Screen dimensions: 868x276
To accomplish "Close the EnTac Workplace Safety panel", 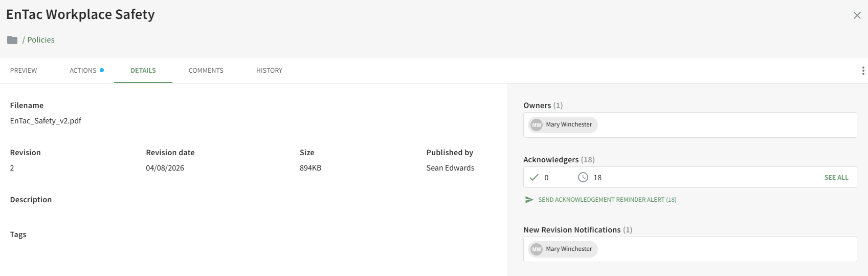I will coord(857,15).
